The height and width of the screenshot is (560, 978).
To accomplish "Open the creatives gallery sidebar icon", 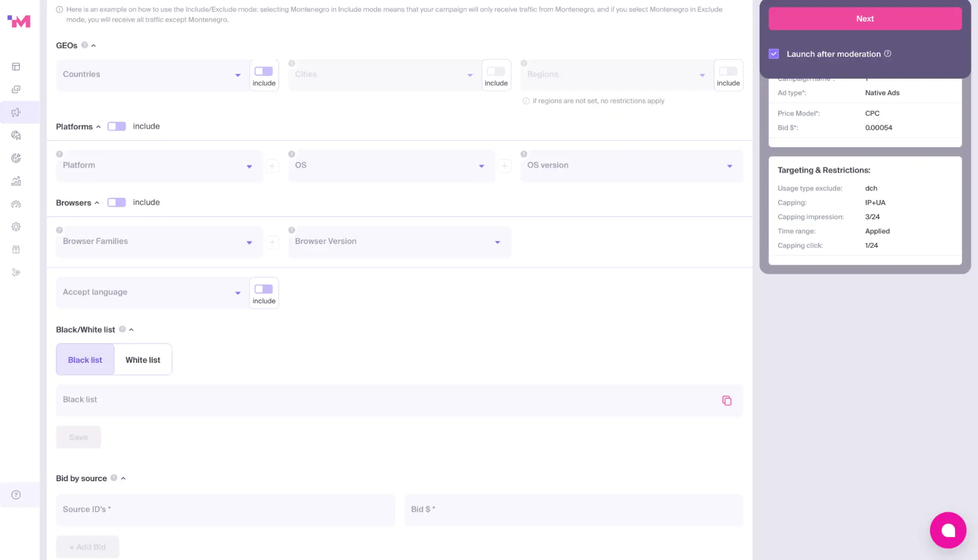I will coord(16,90).
